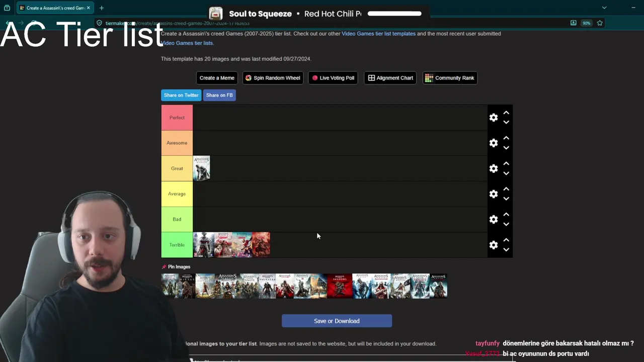Open settings gear for the Great tier

[x=494, y=168]
